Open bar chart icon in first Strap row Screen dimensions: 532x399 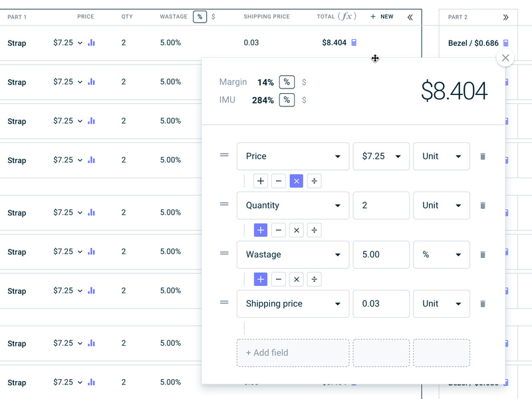coord(91,43)
